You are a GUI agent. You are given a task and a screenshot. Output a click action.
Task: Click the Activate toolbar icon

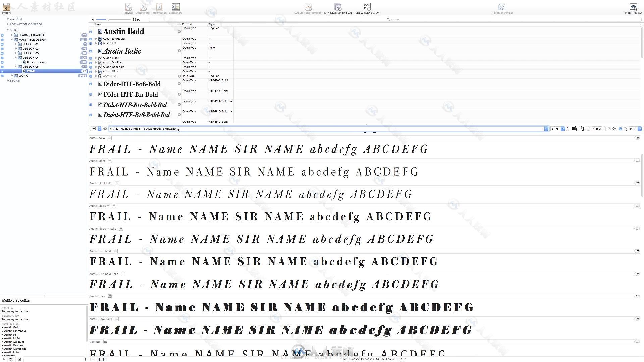click(x=128, y=7)
